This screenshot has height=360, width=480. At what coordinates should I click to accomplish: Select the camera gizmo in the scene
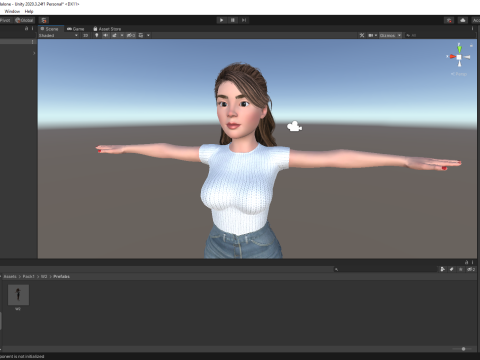coord(294,126)
